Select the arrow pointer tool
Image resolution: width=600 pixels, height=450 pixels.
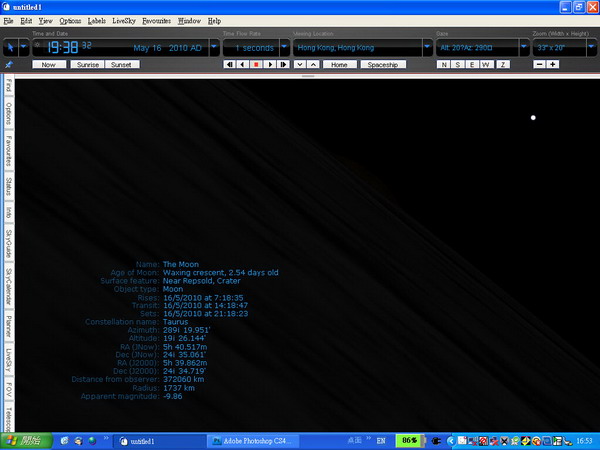click(11, 46)
